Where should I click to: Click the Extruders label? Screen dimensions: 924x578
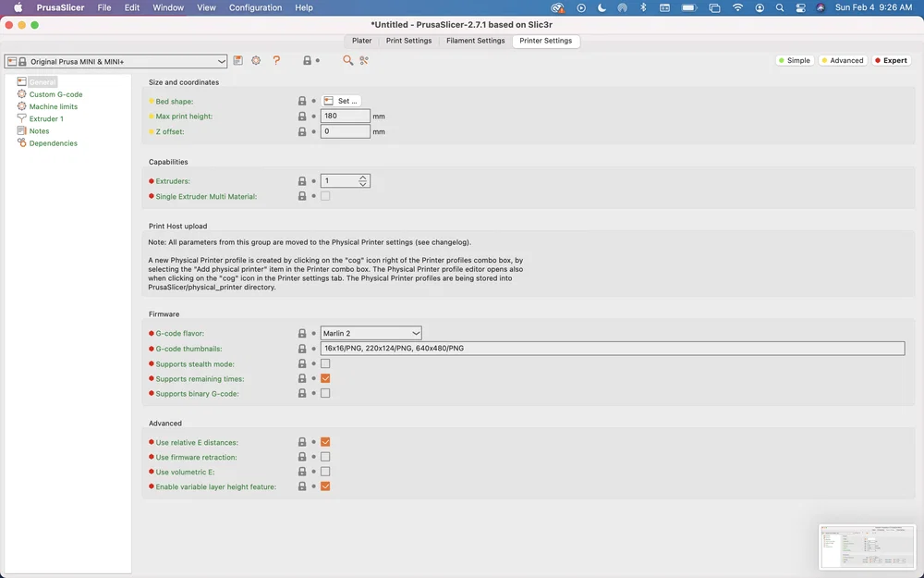click(x=173, y=181)
